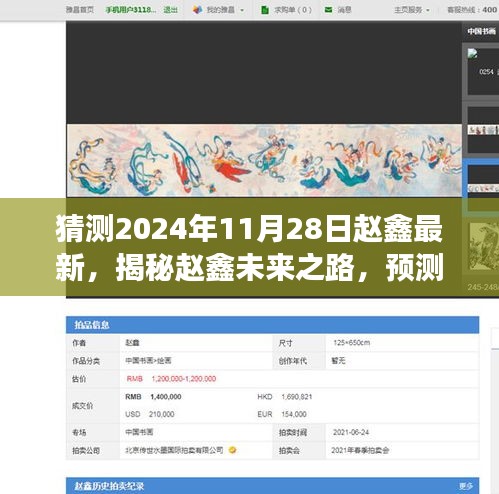Image resolution: width=499 pixels, height=494 pixels.
Task: Click the 成交价 row label
Action: (82, 406)
